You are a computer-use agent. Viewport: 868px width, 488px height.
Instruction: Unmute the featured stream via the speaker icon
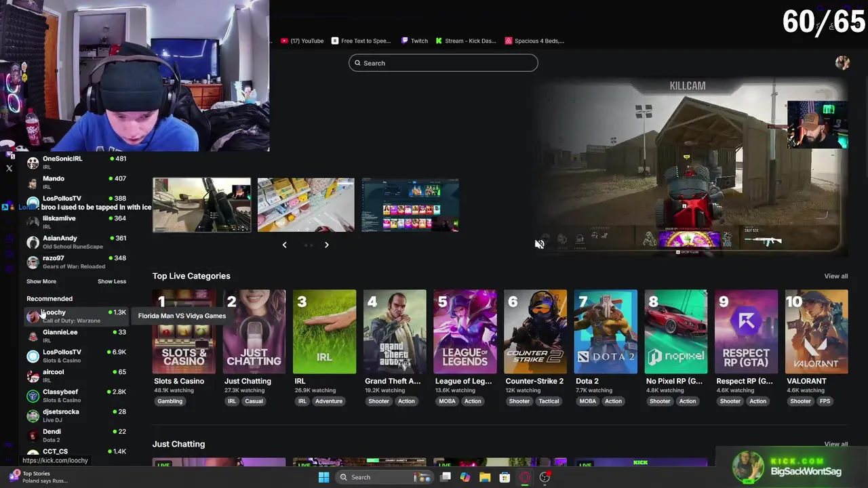click(x=539, y=245)
